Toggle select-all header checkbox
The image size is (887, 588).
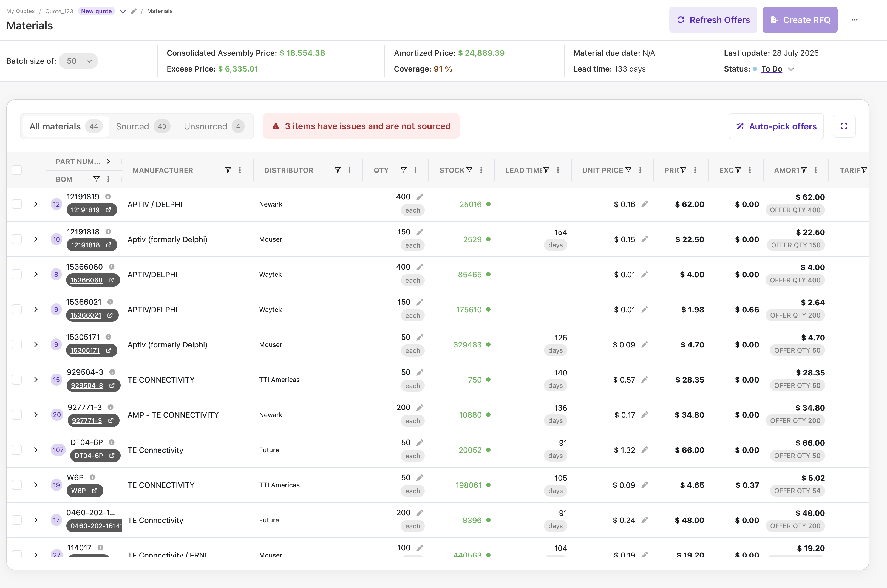(16, 170)
